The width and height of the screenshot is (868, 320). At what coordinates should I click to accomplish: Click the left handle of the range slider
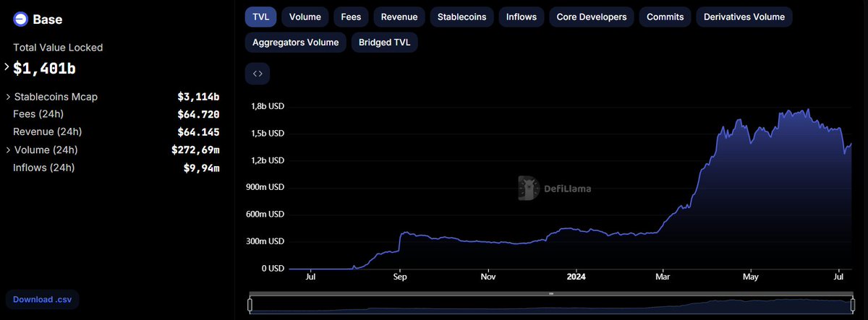coord(250,306)
